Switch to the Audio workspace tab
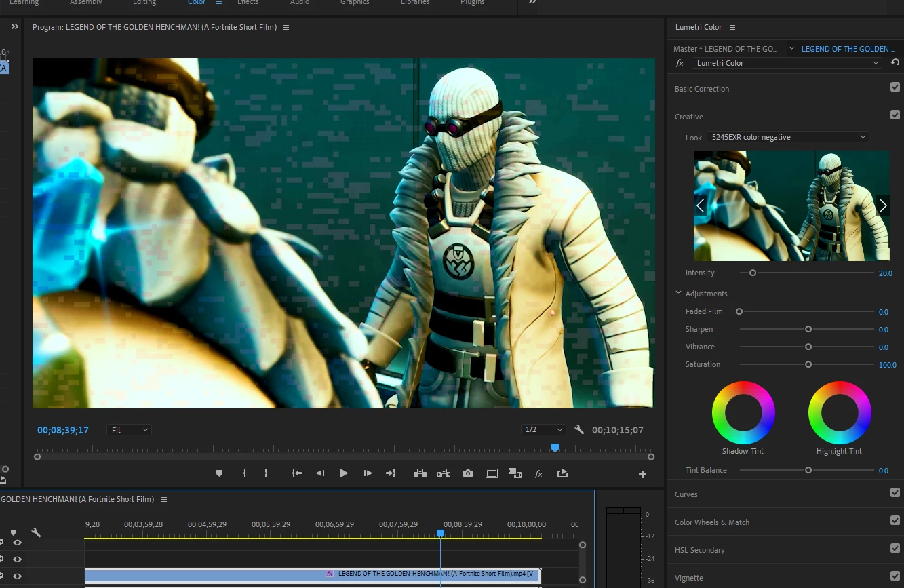Screen dimensions: 904x588 click(300, 3)
